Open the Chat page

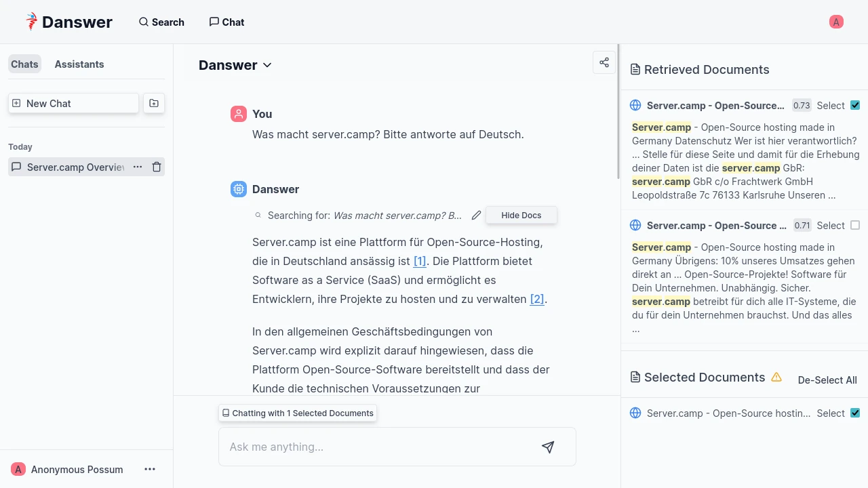pyautogui.click(x=226, y=22)
